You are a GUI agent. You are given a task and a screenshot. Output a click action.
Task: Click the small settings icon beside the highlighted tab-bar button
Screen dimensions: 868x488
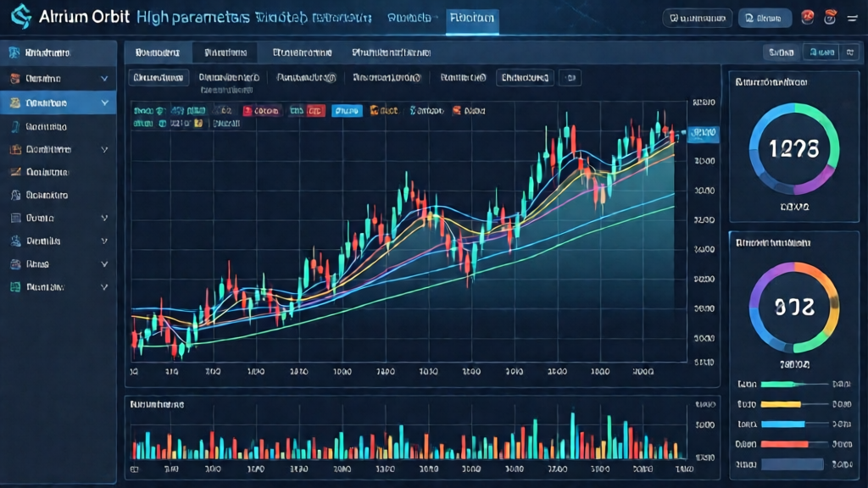pos(849,53)
